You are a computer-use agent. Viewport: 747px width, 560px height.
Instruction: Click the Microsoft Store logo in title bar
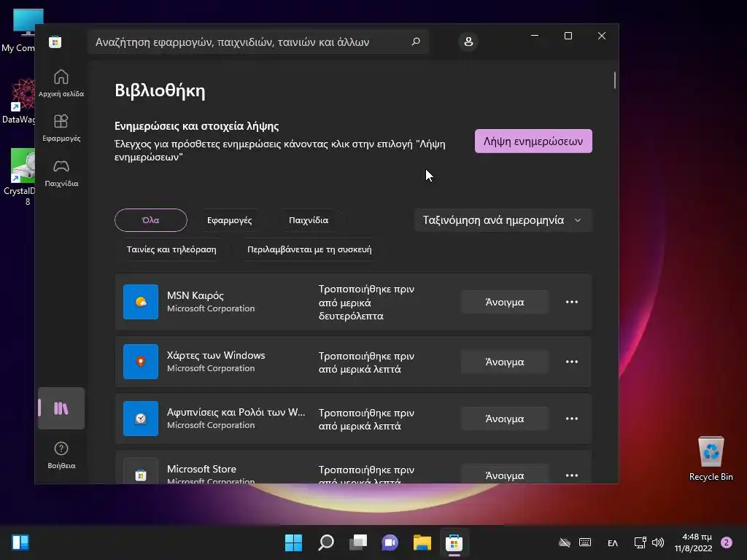(55, 42)
